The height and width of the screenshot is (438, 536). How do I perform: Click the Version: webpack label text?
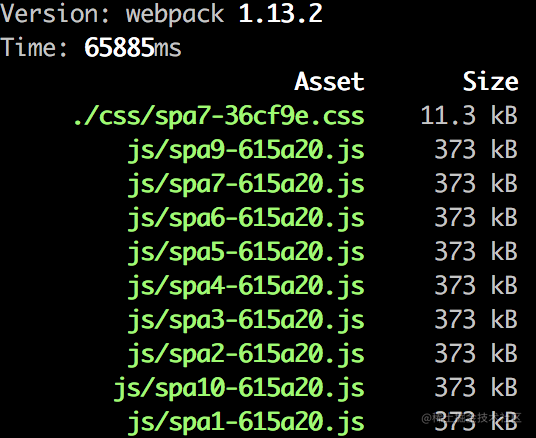[112, 14]
